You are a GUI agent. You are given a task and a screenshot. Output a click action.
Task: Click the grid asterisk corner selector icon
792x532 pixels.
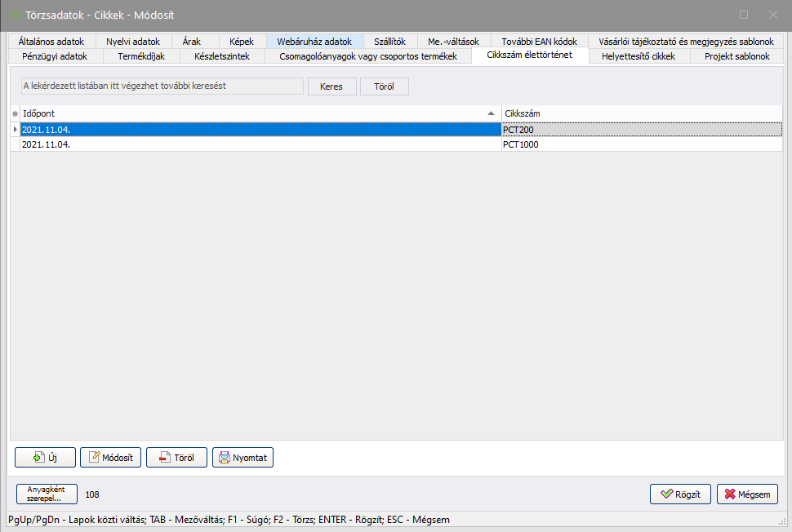pos(15,113)
